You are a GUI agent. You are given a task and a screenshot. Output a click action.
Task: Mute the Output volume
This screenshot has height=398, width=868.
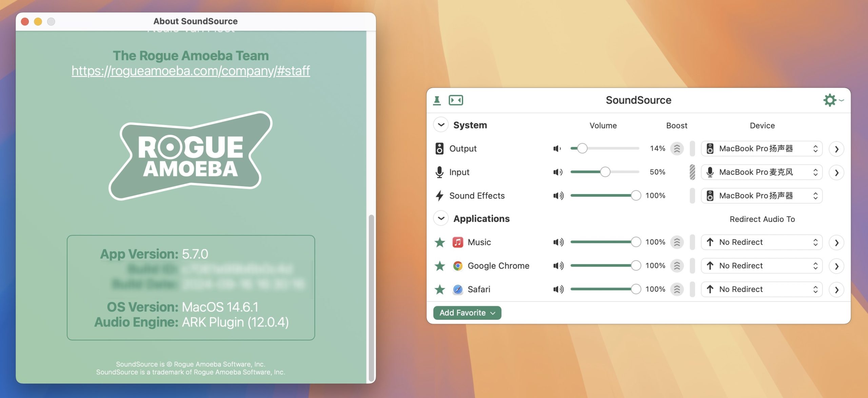(557, 148)
